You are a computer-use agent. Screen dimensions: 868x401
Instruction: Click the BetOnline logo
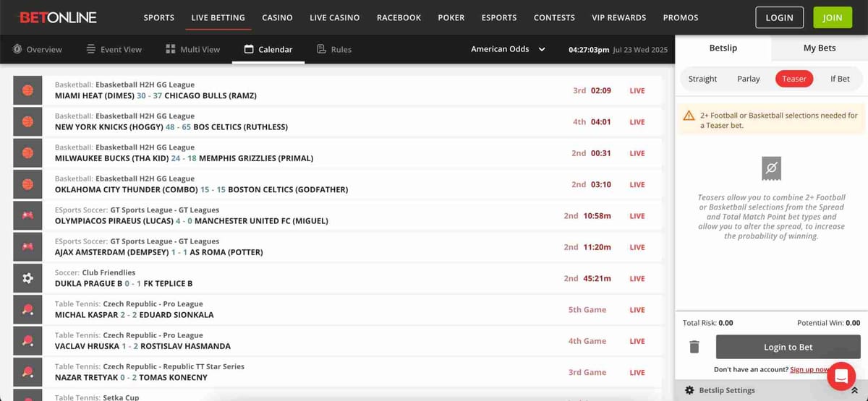[58, 17]
